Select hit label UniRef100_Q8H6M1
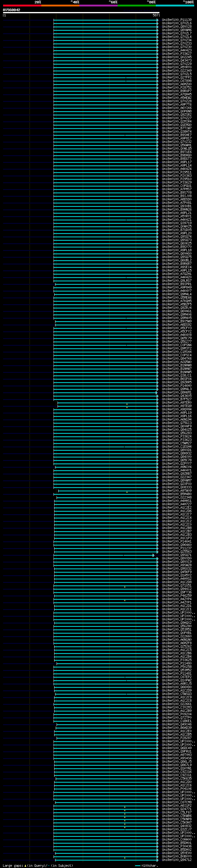Image resolution: width=197 pixels, height=868 pixels. click(x=176, y=392)
